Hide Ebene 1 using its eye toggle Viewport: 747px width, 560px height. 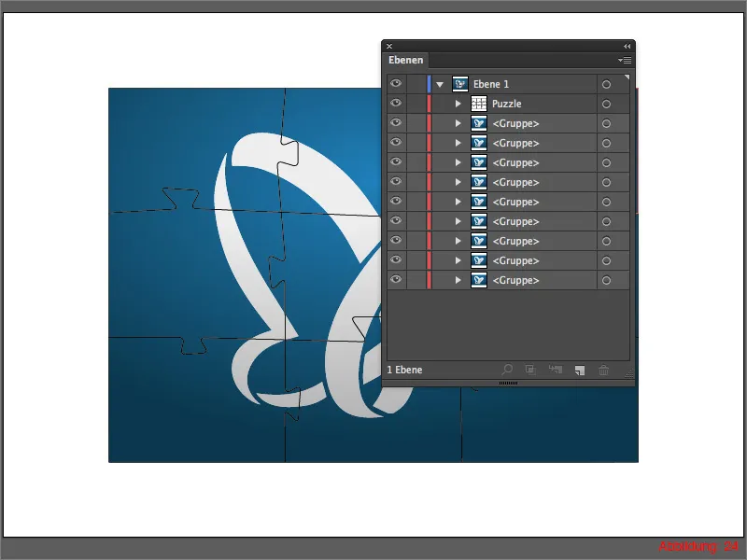[x=396, y=83]
